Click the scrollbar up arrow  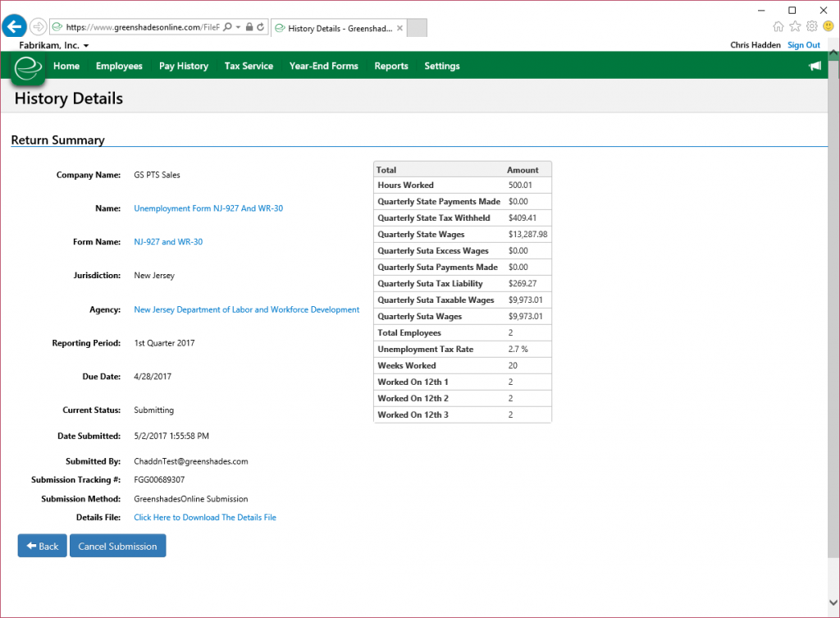tap(833, 53)
